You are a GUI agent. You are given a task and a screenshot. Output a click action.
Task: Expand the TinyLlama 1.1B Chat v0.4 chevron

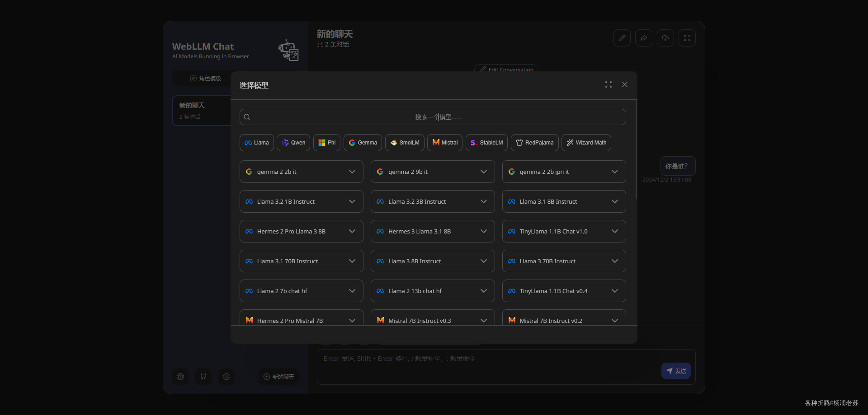(x=615, y=291)
